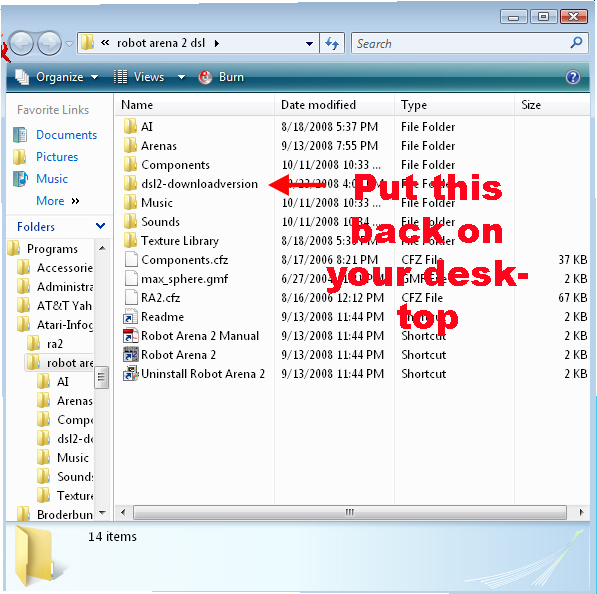Select the robot arena tree folder
Viewport: 597px width, 594px height.
[70, 363]
